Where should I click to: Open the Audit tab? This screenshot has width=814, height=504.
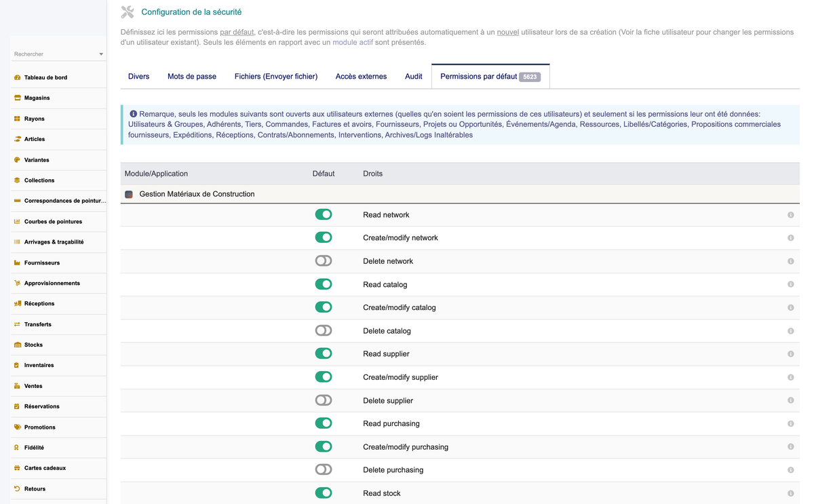414,77
